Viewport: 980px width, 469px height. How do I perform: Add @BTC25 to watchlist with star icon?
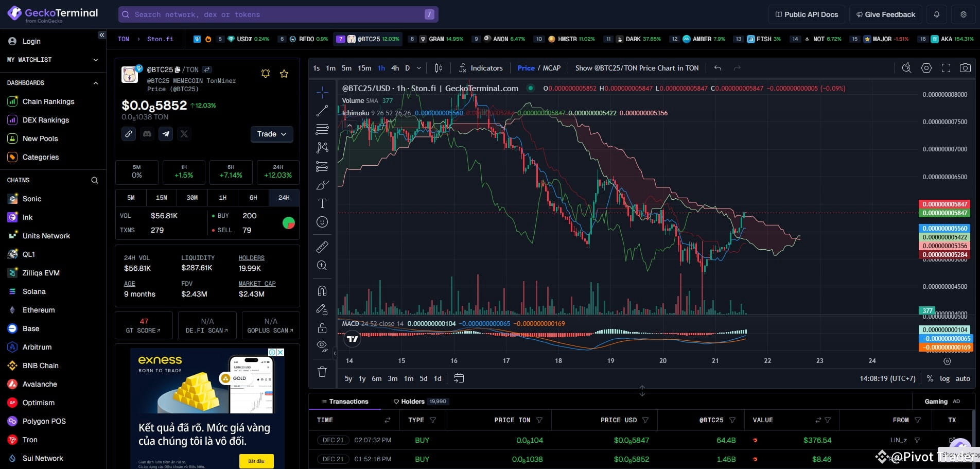point(284,74)
